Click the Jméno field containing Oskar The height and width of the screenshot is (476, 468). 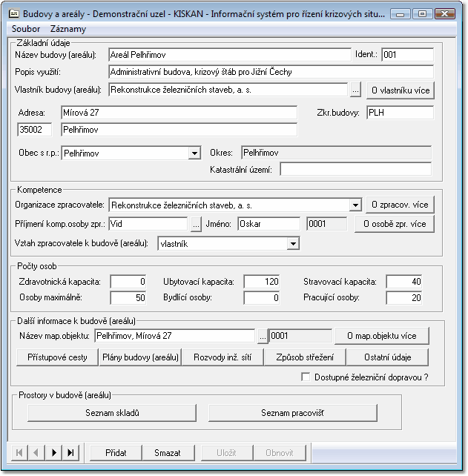[x=269, y=224]
